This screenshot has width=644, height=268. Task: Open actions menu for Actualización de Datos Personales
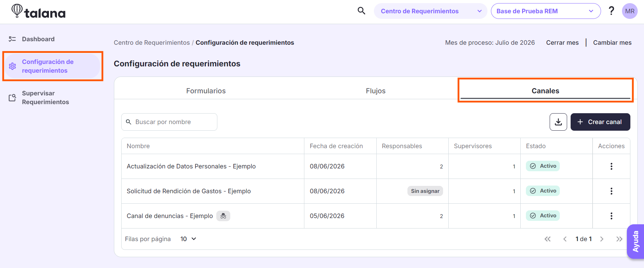[x=611, y=166]
